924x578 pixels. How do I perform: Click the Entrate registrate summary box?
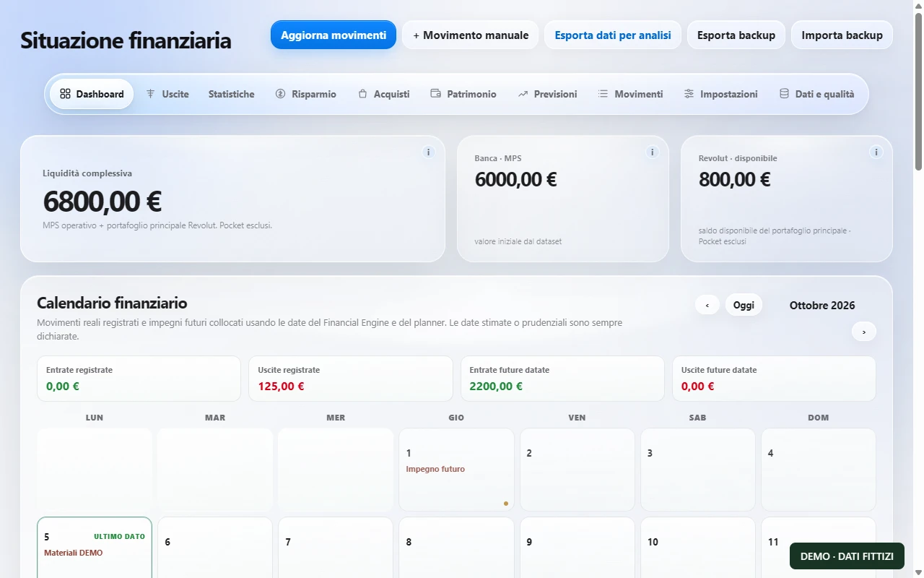coord(139,379)
